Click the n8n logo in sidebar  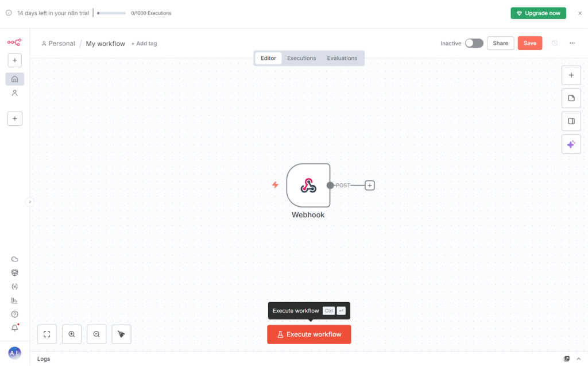click(14, 43)
